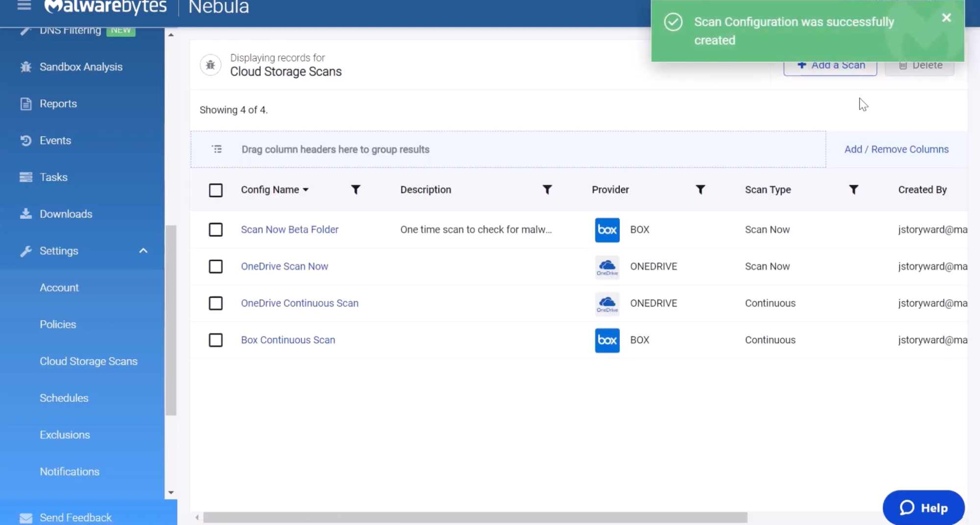The image size is (980, 525).
Task: Click the horizontal table scrollbar thumb
Action: [x=475, y=517]
